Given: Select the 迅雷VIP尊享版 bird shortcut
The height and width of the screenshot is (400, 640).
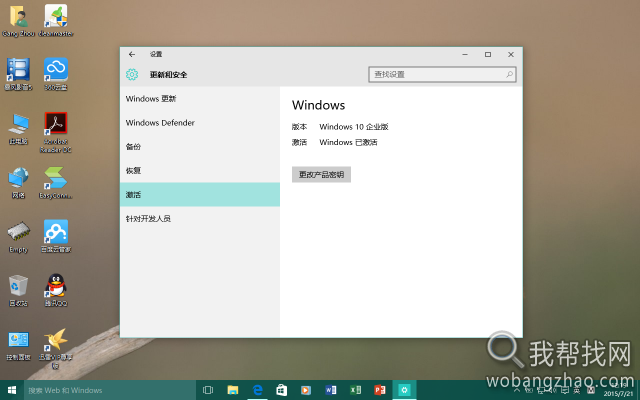Looking at the screenshot, I should tap(56, 349).
